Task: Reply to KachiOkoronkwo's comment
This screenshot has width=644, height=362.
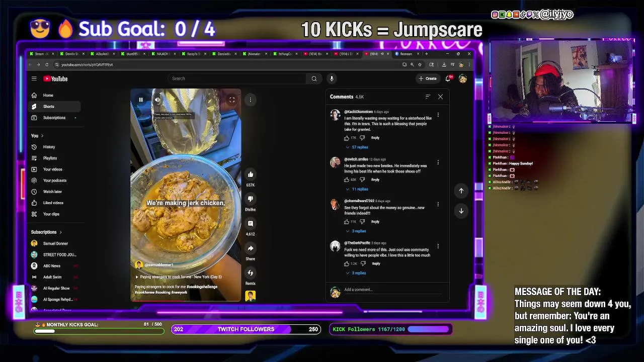Action: (x=375, y=138)
